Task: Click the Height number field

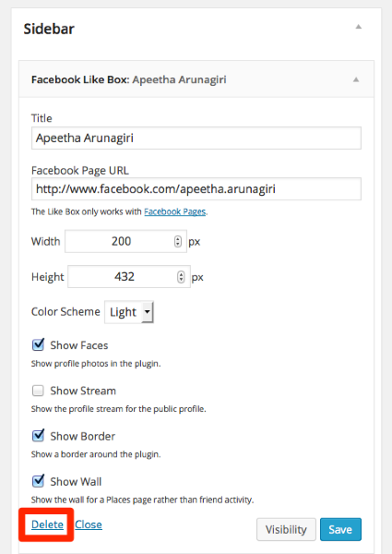Action: tap(129, 277)
